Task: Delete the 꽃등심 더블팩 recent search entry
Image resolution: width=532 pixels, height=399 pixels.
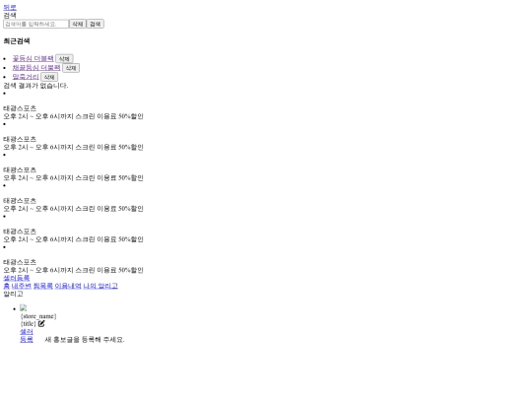Action: tap(64, 59)
